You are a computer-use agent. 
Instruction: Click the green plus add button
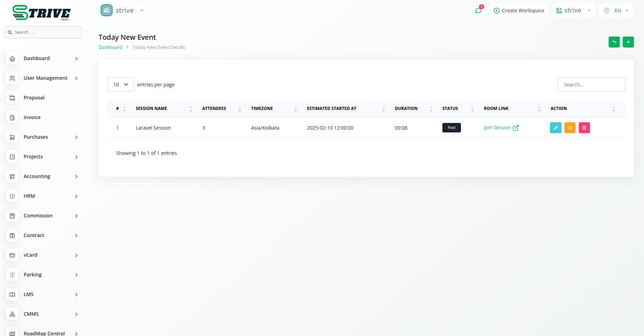tap(628, 42)
